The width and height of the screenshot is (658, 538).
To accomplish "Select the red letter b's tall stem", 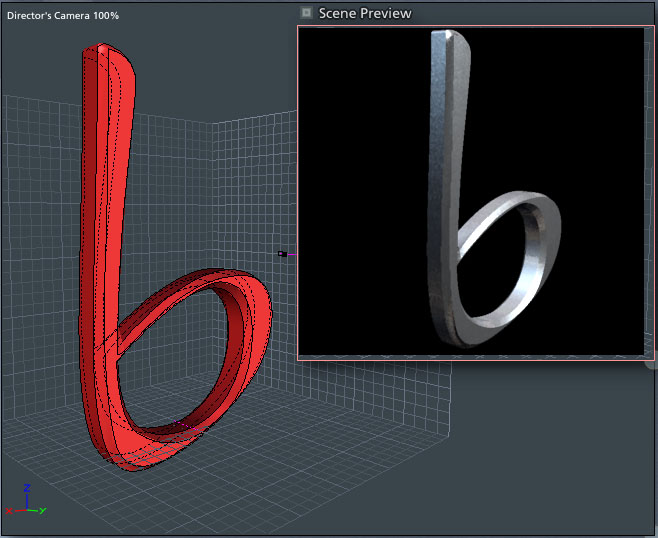I will click(x=98, y=200).
